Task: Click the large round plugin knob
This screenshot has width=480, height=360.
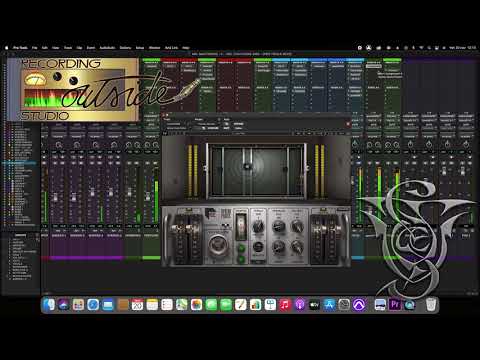Action: (217, 245)
